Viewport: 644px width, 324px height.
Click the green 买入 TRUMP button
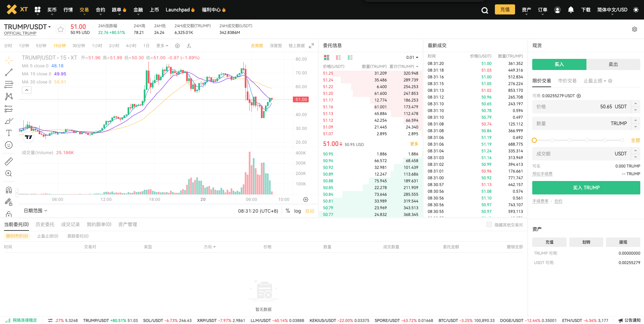point(586,188)
